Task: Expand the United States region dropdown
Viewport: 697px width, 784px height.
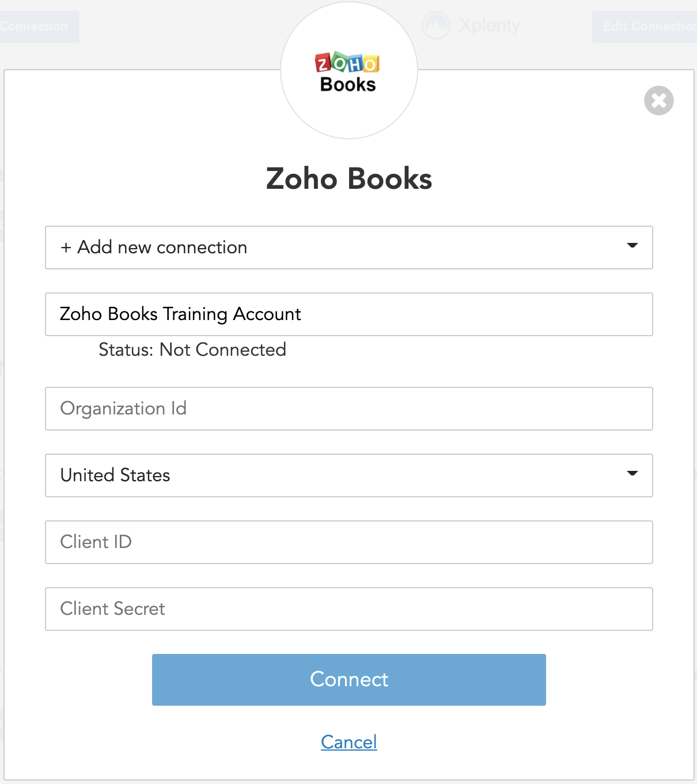Action: coord(348,475)
